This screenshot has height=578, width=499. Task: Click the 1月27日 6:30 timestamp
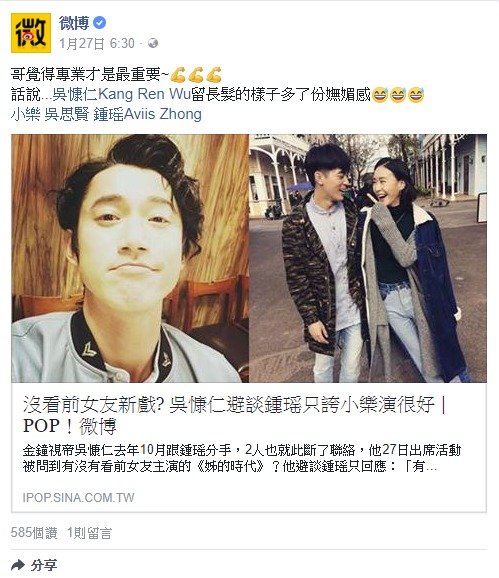pos(97,43)
